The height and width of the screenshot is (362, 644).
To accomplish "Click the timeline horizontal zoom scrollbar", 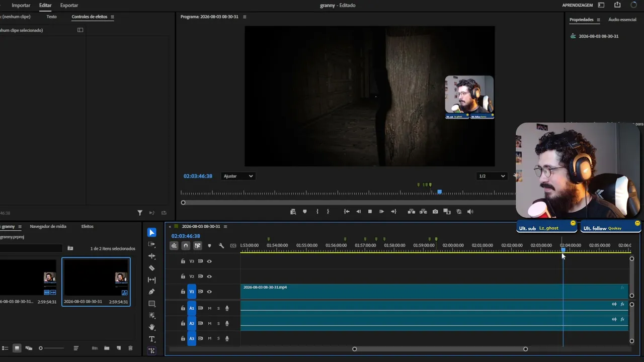I will (440, 349).
